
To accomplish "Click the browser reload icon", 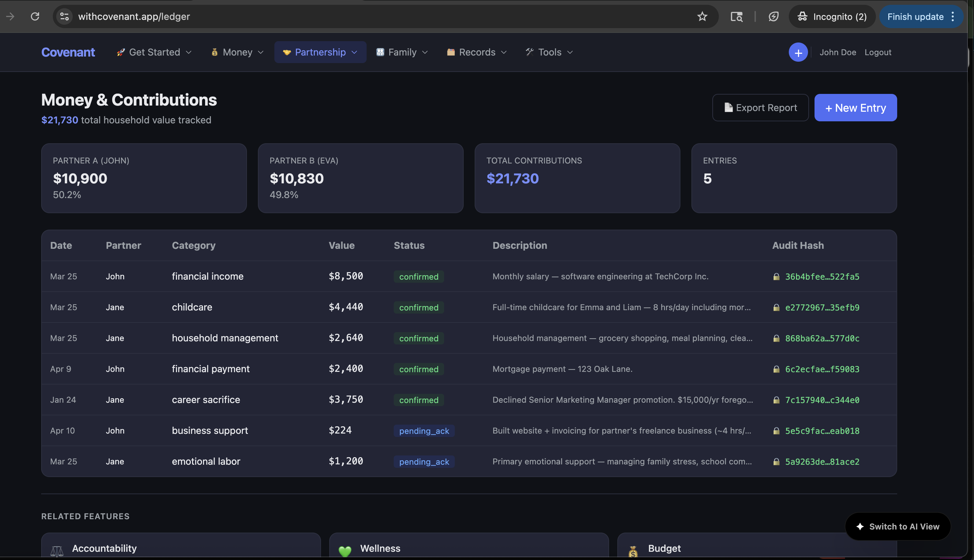I will 35,16.
